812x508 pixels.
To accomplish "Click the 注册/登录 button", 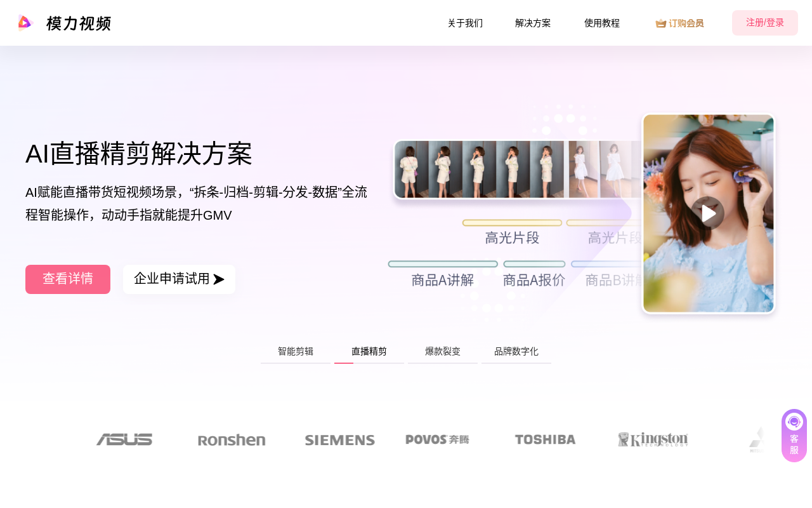I will click(764, 23).
